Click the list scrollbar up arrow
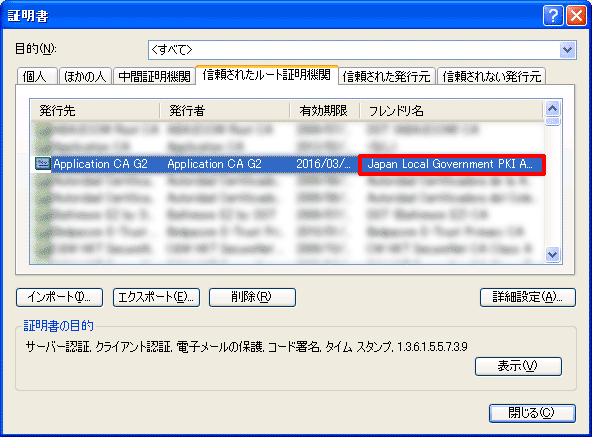 pyautogui.click(x=553, y=109)
